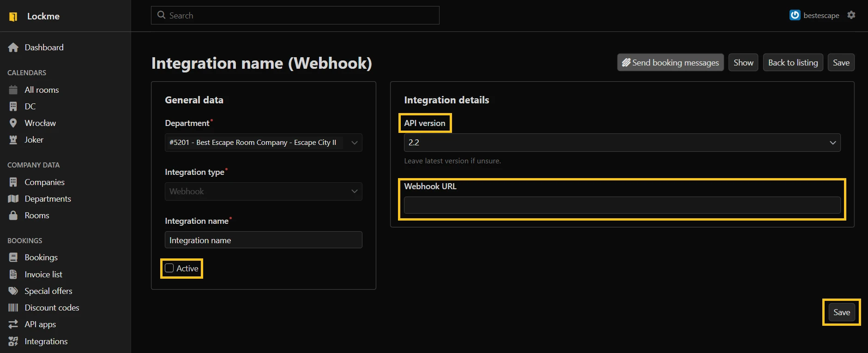The height and width of the screenshot is (353, 868).
Task: Click the Back to listing button
Action: pyautogui.click(x=792, y=63)
